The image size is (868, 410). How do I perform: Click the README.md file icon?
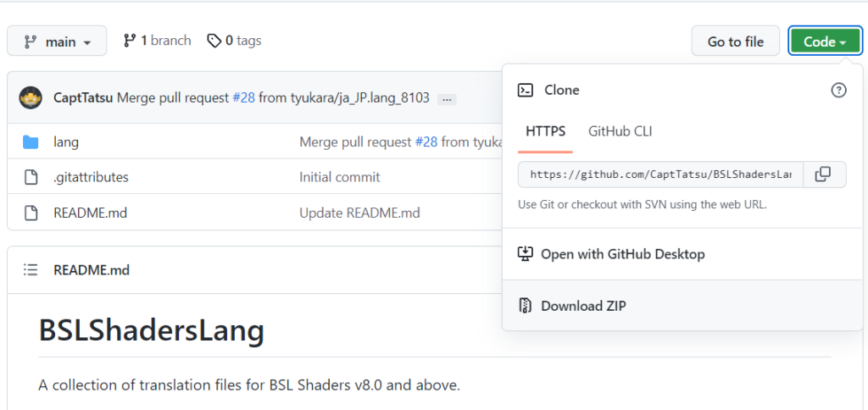31,213
